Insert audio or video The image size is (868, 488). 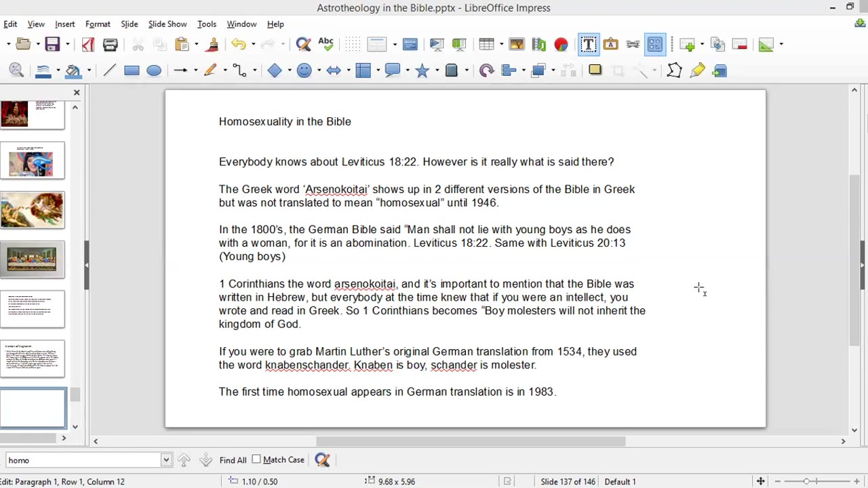click(539, 45)
